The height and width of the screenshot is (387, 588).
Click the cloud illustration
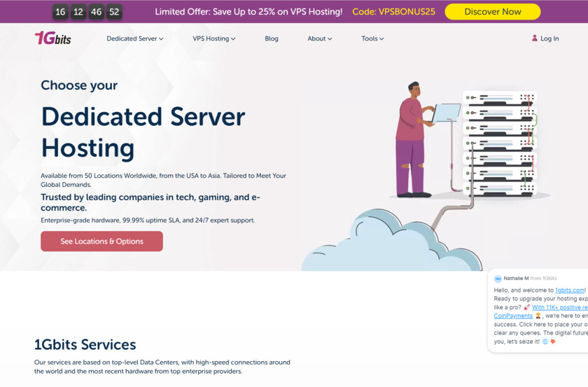point(391,242)
